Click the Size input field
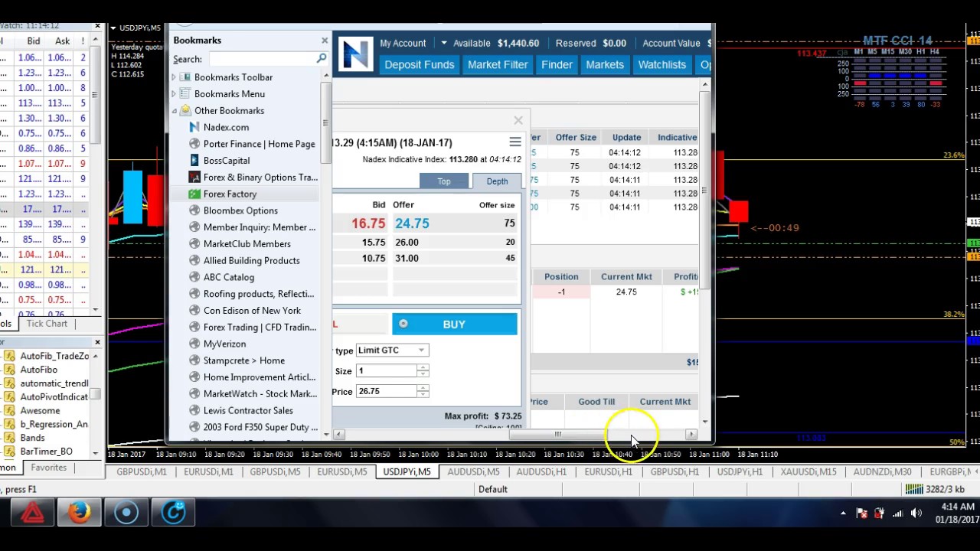The image size is (980, 551). tap(386, 371)
